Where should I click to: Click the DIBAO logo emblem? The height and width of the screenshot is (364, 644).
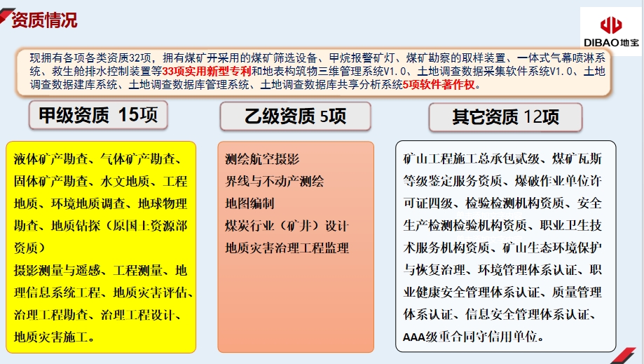tap(611, 25)
